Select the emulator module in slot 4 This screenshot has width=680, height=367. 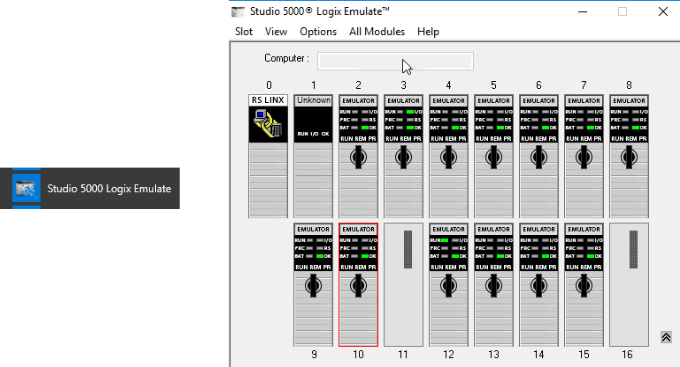pyautogui.click(x=448, y=156)
